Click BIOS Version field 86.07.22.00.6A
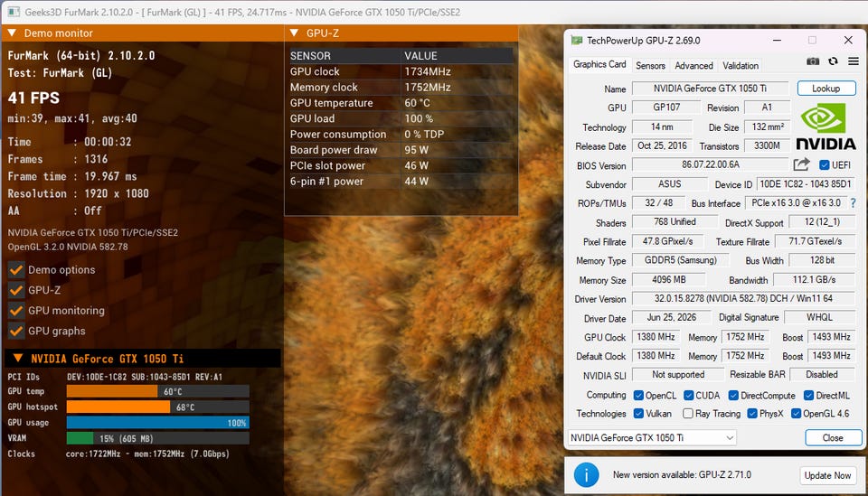The width and height of the screenshot is (868, 496). point(711,164)
